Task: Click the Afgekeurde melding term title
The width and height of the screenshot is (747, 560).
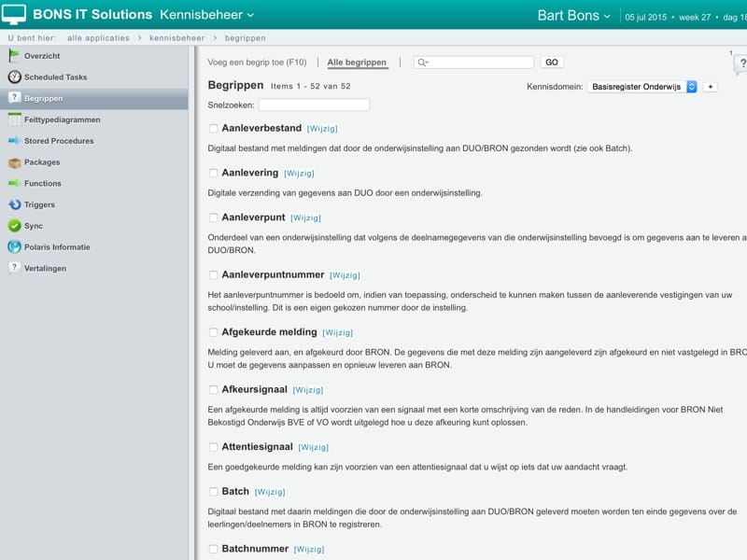Action: 269,332
